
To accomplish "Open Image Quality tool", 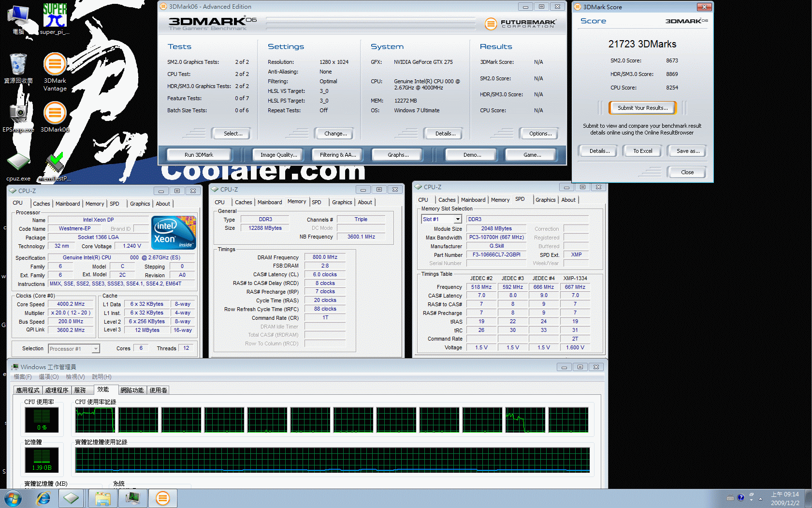I will [278, 155].
